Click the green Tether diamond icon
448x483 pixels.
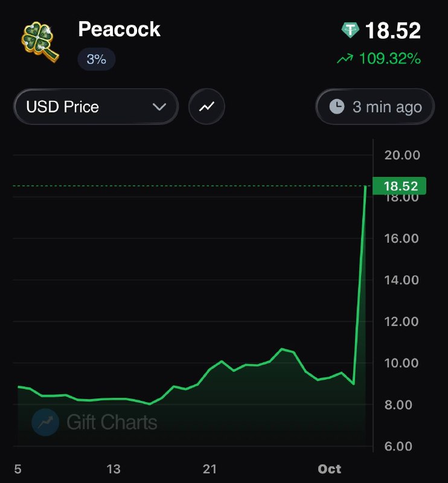[x=350, y=30]
